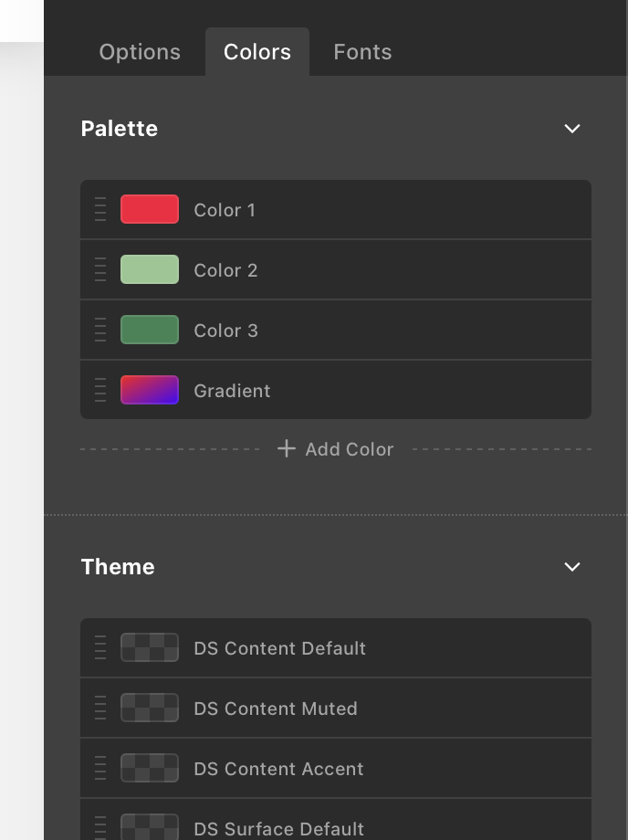Image resolution: width=628 pixels, height=840 pixels.
Task: Click drag handle icon beside Color 3
Action: pos(100,331)
